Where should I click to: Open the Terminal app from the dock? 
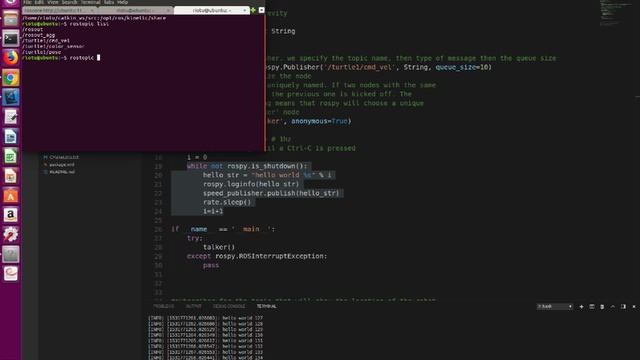coord(11,39)
